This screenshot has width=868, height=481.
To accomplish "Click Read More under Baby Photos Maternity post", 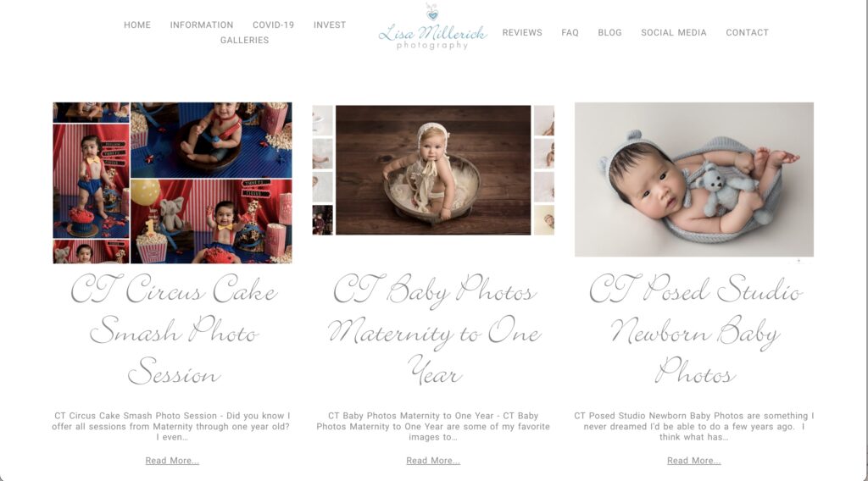I will point(433,461).
